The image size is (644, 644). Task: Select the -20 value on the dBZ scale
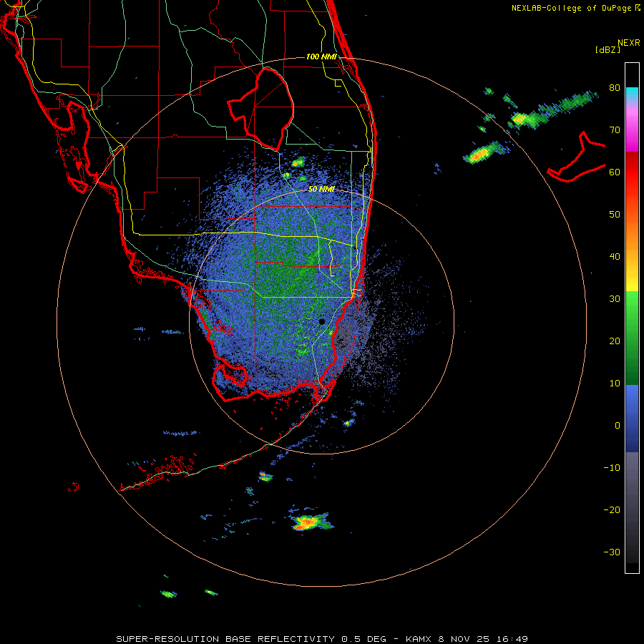click(x=612, y=510)
